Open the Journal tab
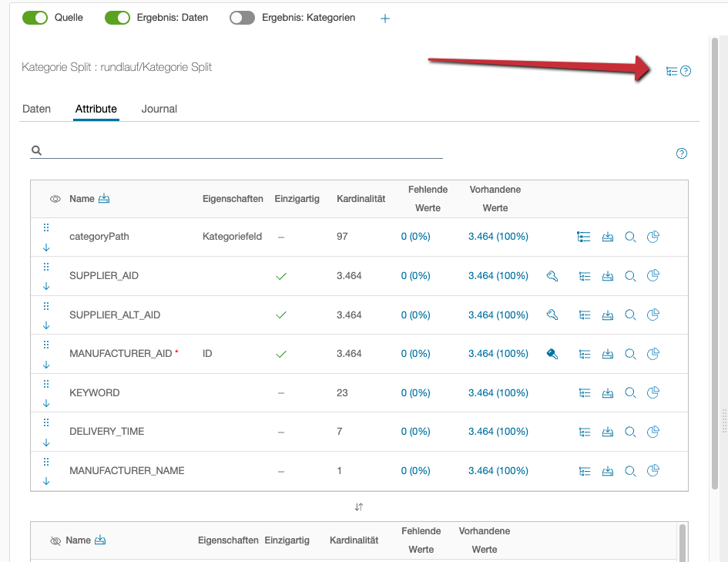This screenshot has width=728, height=562. point(159,109)
